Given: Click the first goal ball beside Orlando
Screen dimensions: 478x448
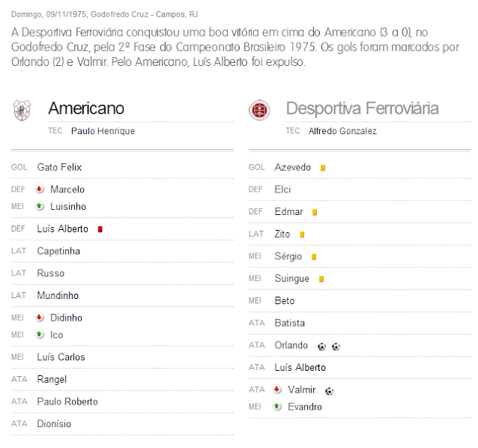Looking at the screenshot, I should tap(321, 346).
